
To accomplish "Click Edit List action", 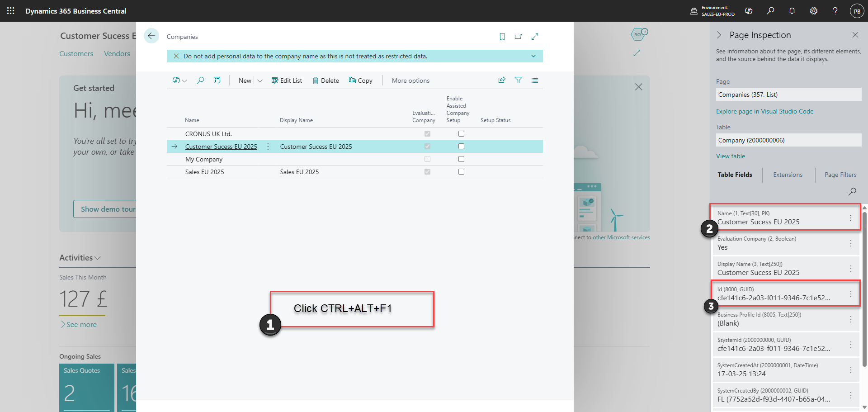I will pos(287,81).
